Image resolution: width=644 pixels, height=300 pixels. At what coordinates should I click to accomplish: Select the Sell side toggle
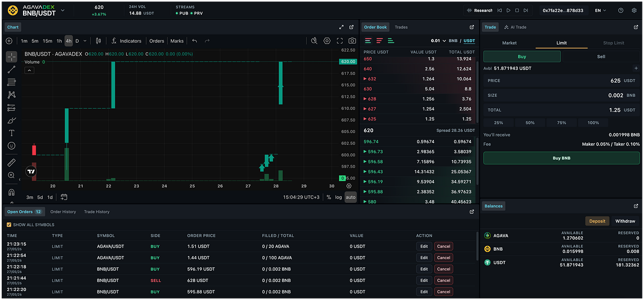pos(601,56)
